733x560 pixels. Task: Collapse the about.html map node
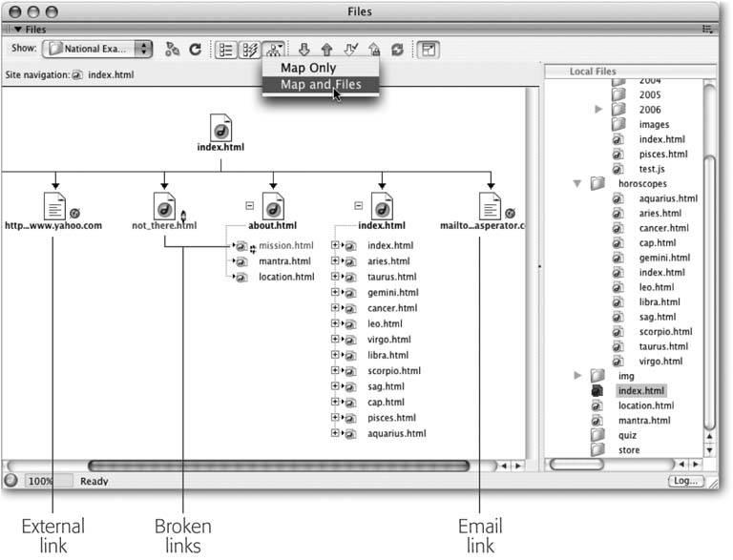coord(248,204)
